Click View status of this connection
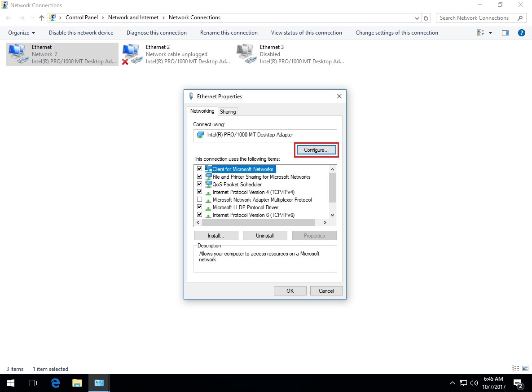 pyautogui.click(x=306, y=33)
